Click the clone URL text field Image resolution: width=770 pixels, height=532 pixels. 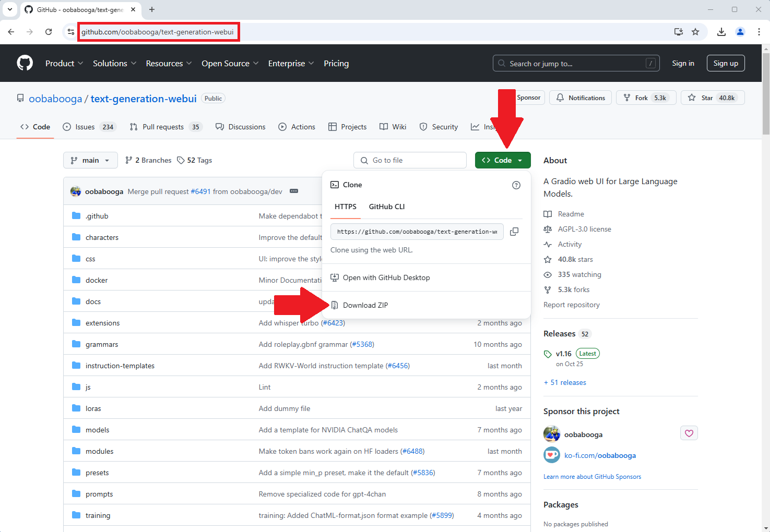417,232
